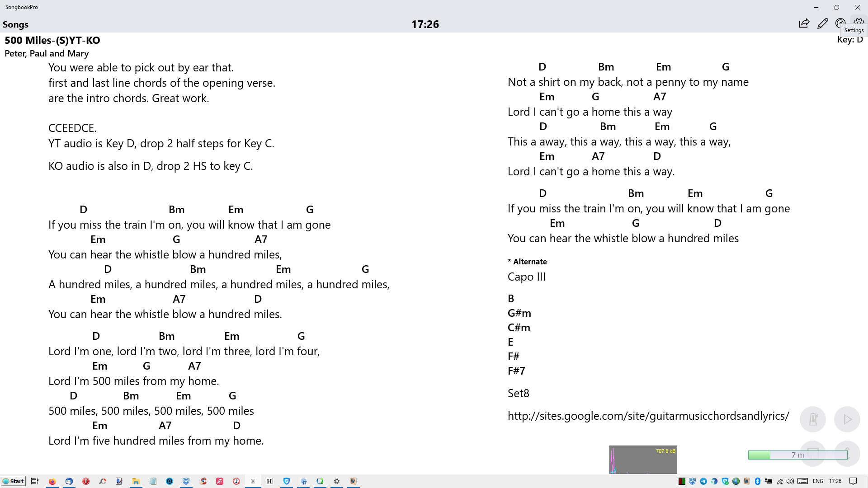Open the gear settings app in taskbar
Image resolution: width=868 pixels, height=488 pixels.
(337, 481)
